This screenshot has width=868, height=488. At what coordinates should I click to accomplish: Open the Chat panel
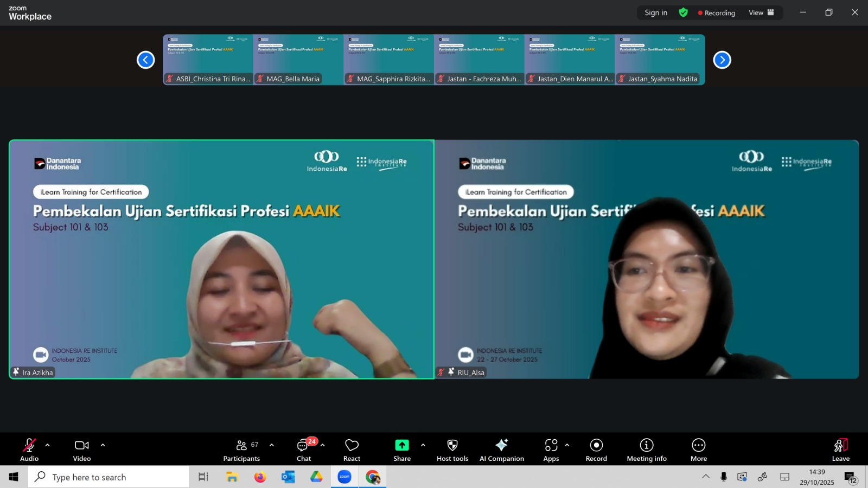tap(303, 450)
